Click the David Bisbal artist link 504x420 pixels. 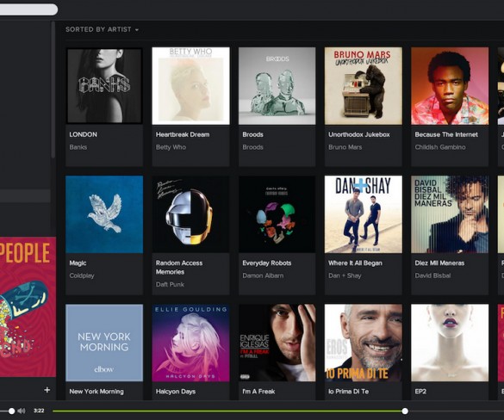click(432, 275)
